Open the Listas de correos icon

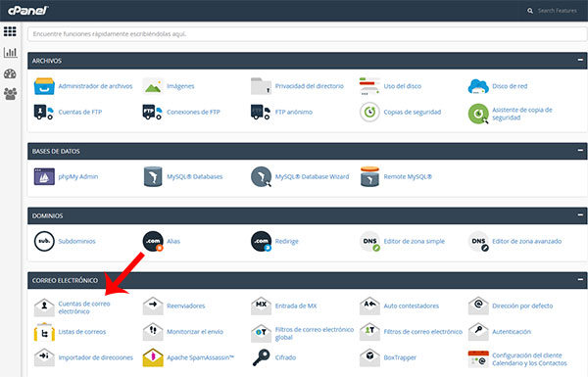point(44,332)
